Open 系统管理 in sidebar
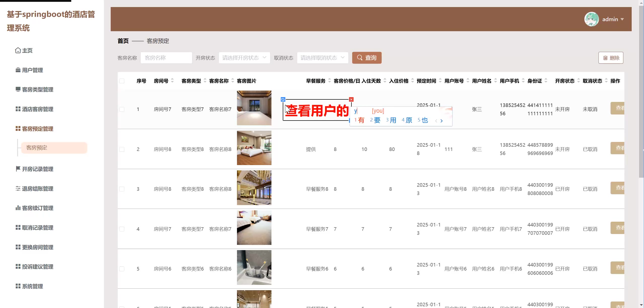Viewport: 644px width, 308px height. [x=32, y=286]
